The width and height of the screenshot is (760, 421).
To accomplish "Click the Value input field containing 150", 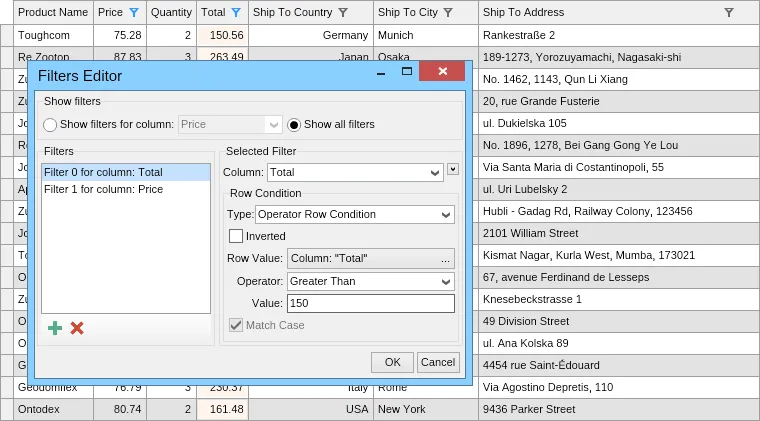I will (x=370, y=304).
